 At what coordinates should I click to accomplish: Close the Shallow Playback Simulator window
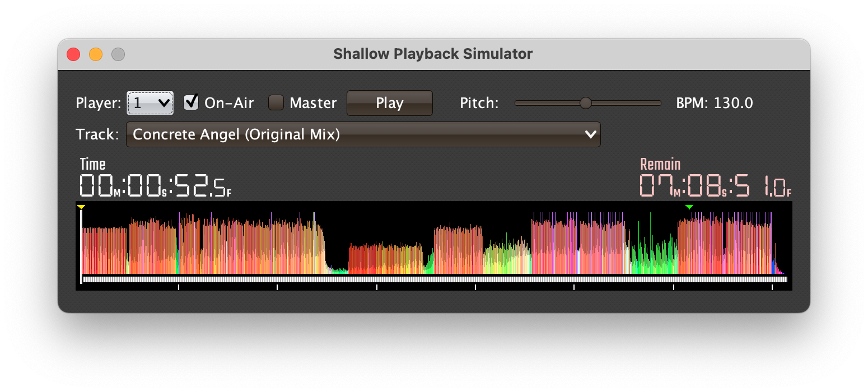click(x=73, y=54)
